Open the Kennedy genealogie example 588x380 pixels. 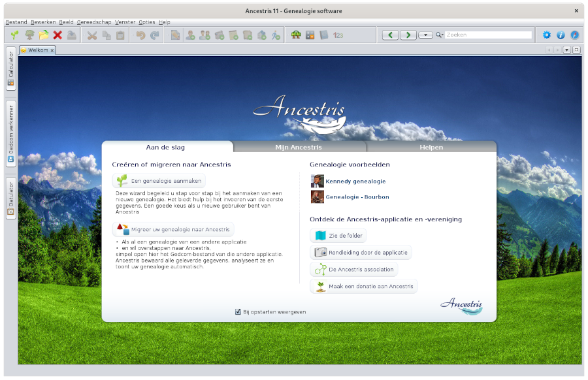tap(355, 182)
